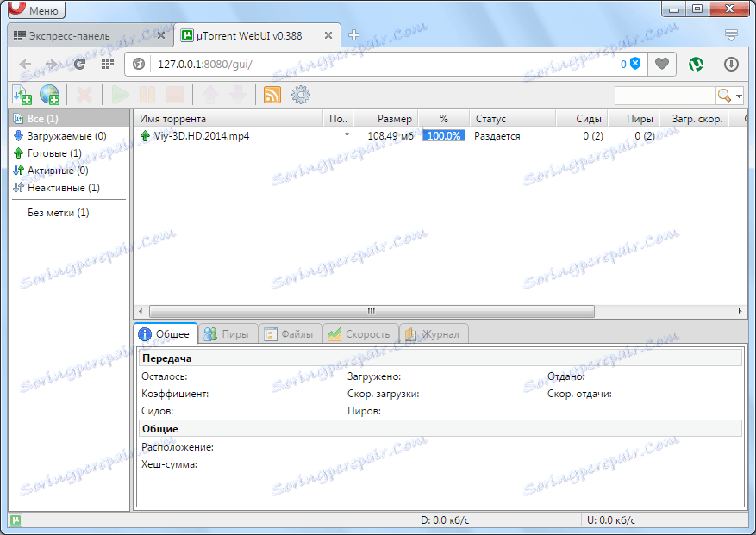Open the RSS downloader icon
The height and width of the screenshot is (535, 756).
click(x=272, y=95)
